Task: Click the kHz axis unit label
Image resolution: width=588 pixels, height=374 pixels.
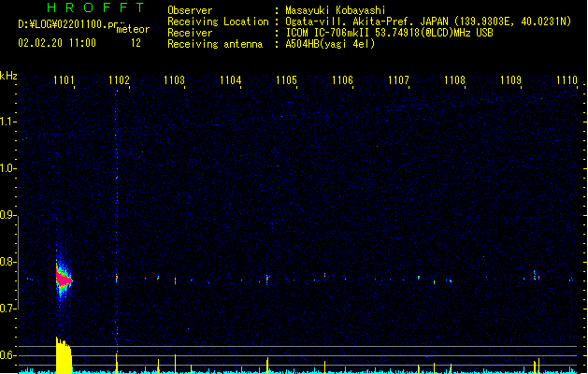Action: coord(8,76)
